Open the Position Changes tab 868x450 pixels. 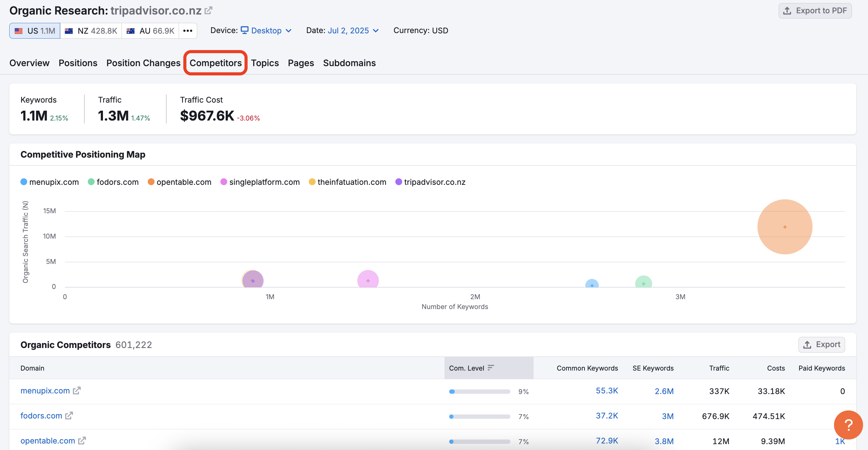(x=143, y=63)
